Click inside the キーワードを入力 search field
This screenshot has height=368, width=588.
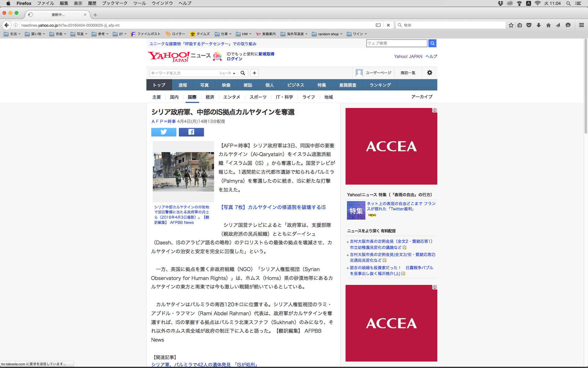pyautogui.click(x=184, y=73)
